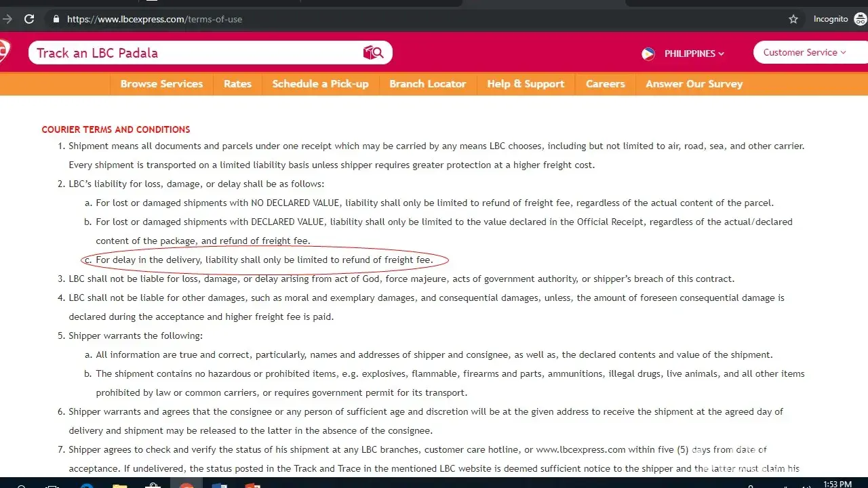Open Browse Services menu

tap(161, 84)
